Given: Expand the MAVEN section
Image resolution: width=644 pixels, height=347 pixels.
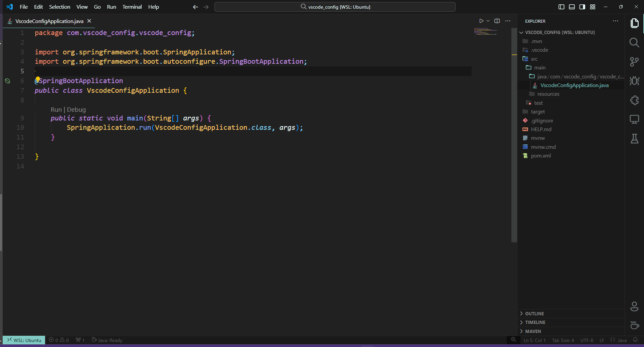Looking at the screenshot, I should point(533,331).
